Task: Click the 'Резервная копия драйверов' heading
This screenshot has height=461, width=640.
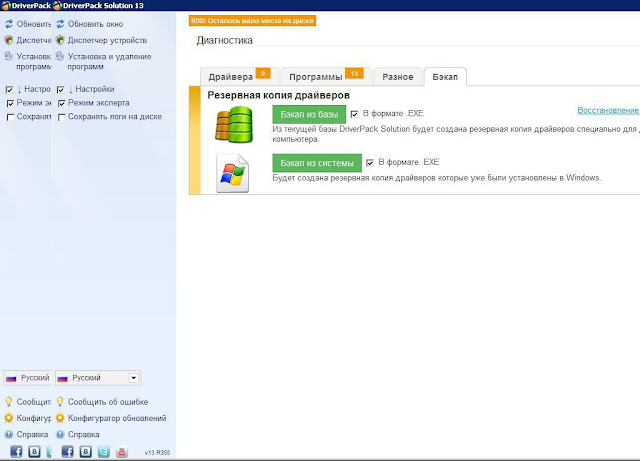Action: 278,95
